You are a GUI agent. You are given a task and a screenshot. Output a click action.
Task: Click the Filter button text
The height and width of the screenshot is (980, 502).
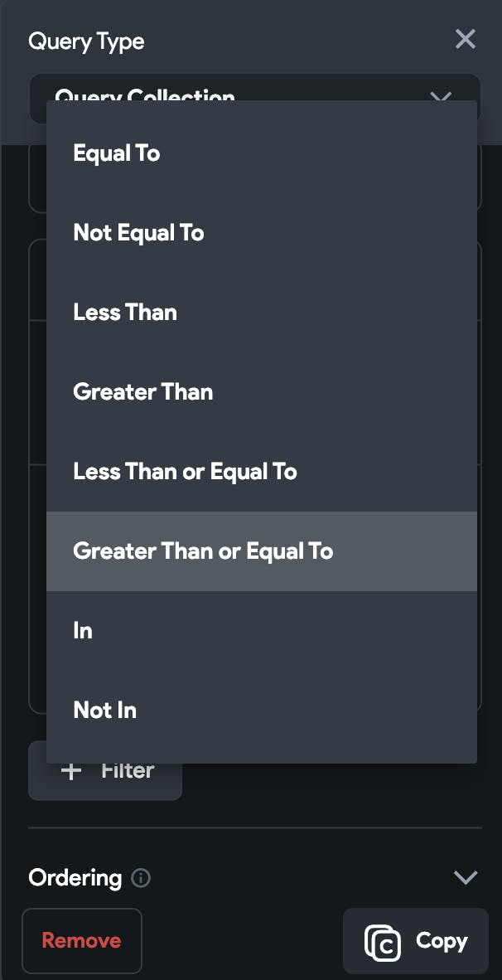[x=128, y=771]
